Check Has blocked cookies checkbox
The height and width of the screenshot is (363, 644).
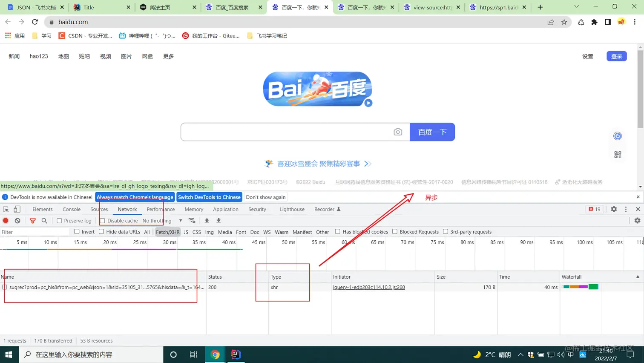(337, 231)
